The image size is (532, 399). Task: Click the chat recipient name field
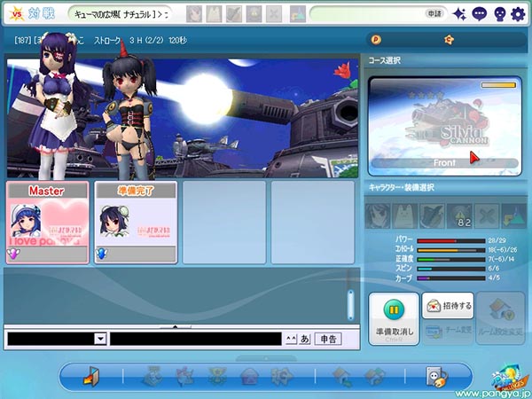tap(51, 339)
